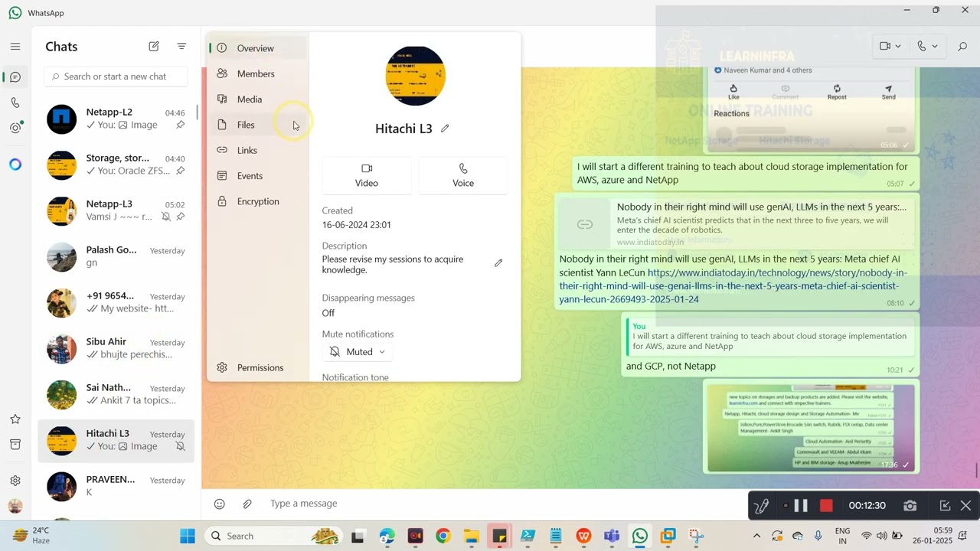Open the Media tab

coord(258,99)
